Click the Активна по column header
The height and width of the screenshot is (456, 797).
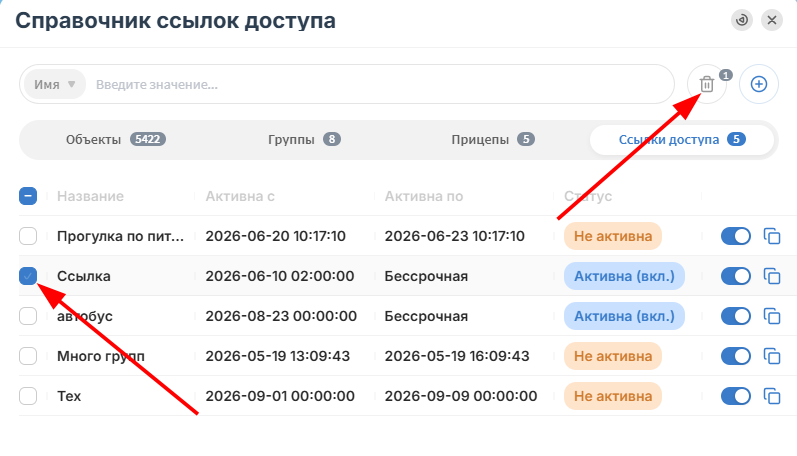point(423,196)
